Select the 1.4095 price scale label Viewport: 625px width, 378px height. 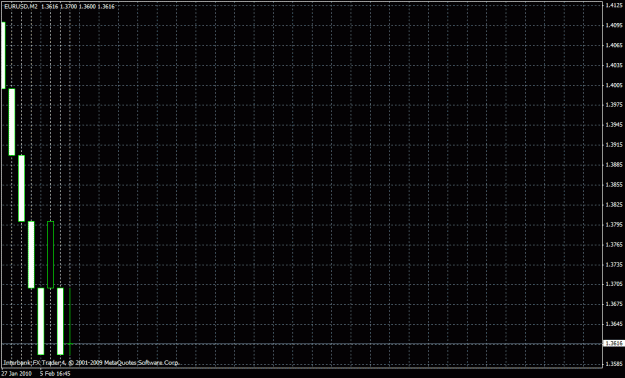click(614, 26)
